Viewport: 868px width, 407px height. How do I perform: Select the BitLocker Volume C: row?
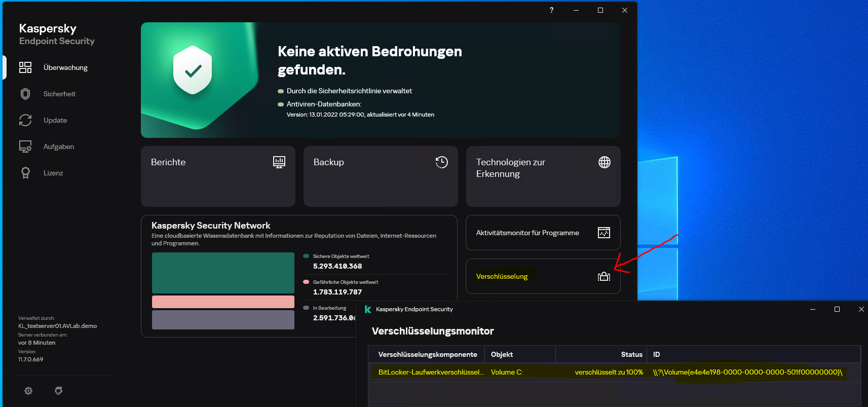coord(507,372)
